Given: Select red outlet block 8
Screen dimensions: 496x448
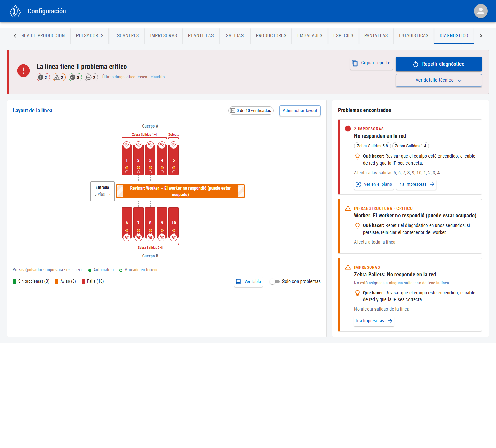Looking at the screenshot, I should pos(150,223).
